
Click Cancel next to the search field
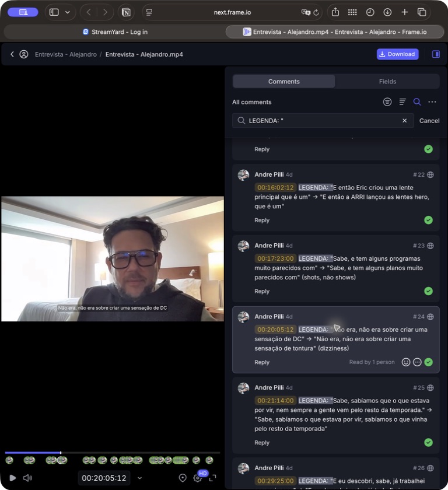(429, 121)
